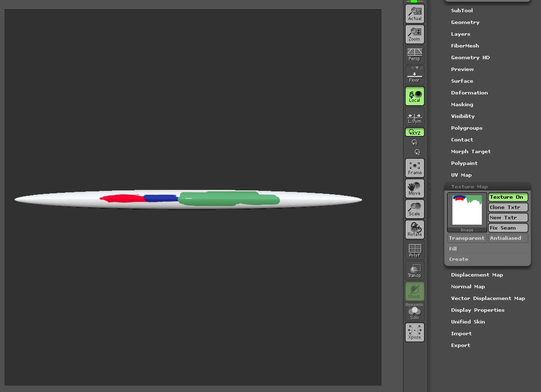Open the Polypaint section
The width and height of the screenshot is (541, 392).
pyautogui.click(x=464, y=163)
